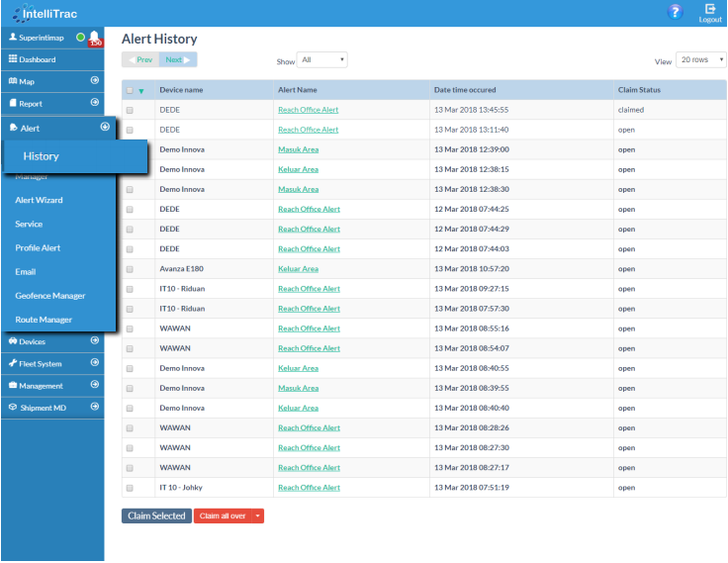Viewport: 728px width, 563px height.
Task: Open the Keluar Area alert link for Avanza E180
Action: pyautogui.click(x=298, y=269)
